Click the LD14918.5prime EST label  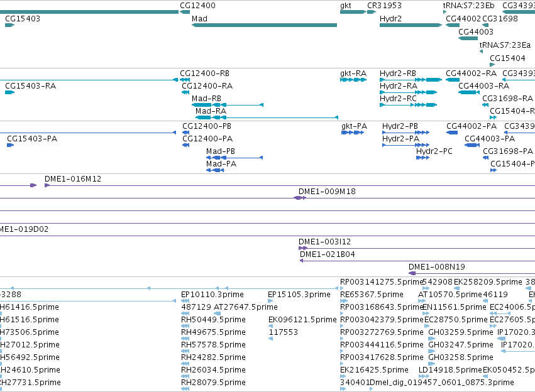tap(450, 370)
